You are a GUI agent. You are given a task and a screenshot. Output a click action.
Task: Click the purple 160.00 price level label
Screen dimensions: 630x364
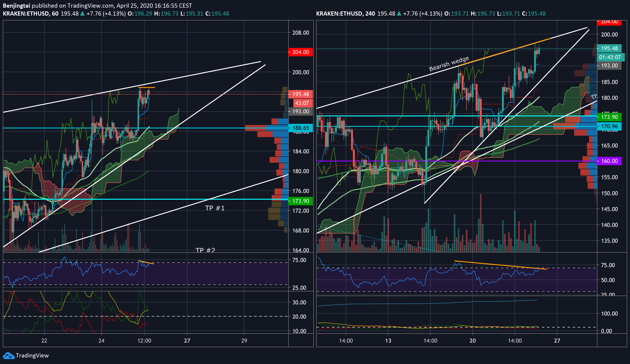[x=609, y=161]
